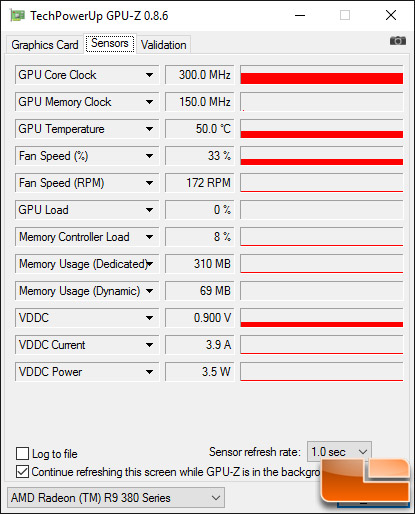The height and width of the screenshot is (514, 415).
Task: Switch to the Graphics Card tab
Action: click(x=44, y=45)
